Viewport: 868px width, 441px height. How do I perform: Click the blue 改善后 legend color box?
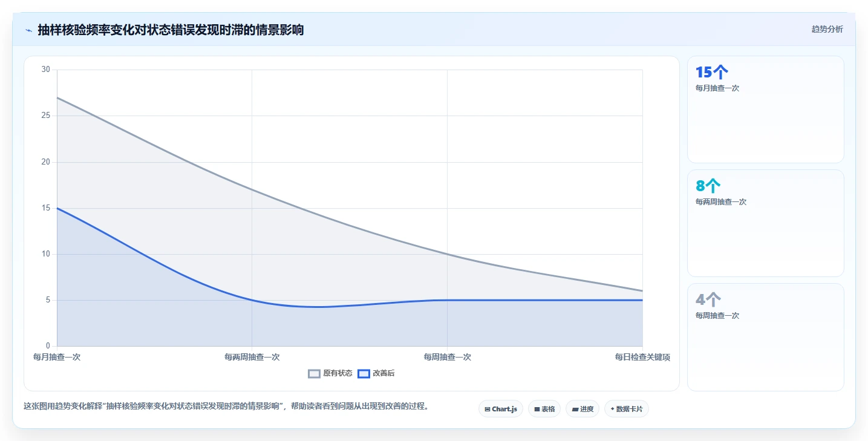[x=364, y=373]
